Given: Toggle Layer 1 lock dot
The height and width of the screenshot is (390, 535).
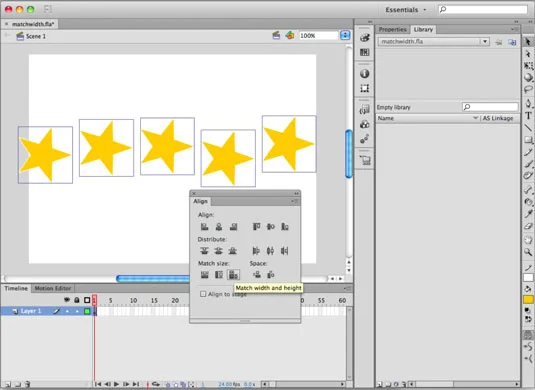Looking at the screenshot, I should pos(77,311).
